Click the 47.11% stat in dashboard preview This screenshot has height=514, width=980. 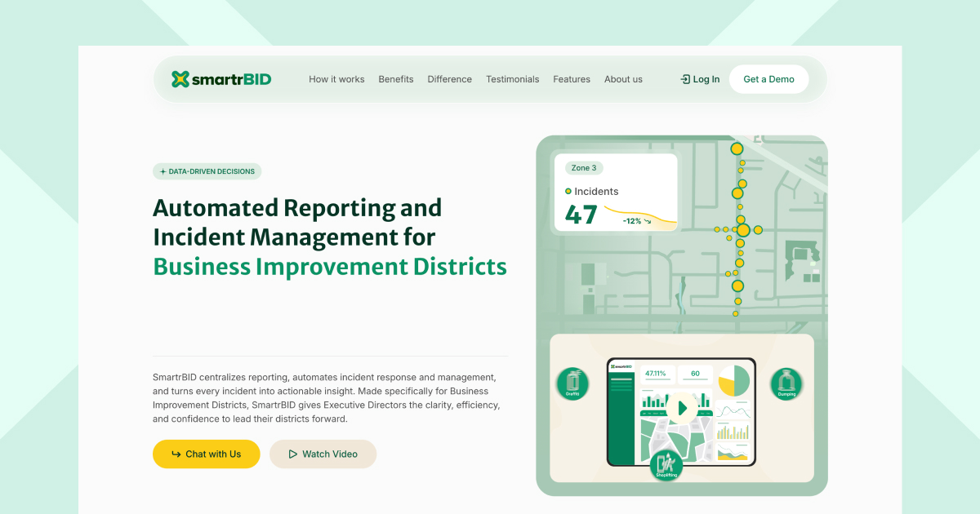click(x=656, y=374)
